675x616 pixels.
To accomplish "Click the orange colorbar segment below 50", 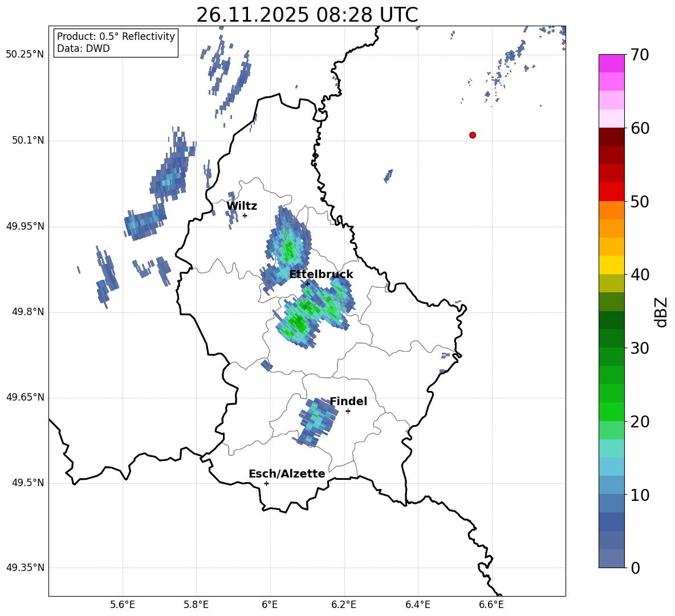I will [x=612, y=210].
